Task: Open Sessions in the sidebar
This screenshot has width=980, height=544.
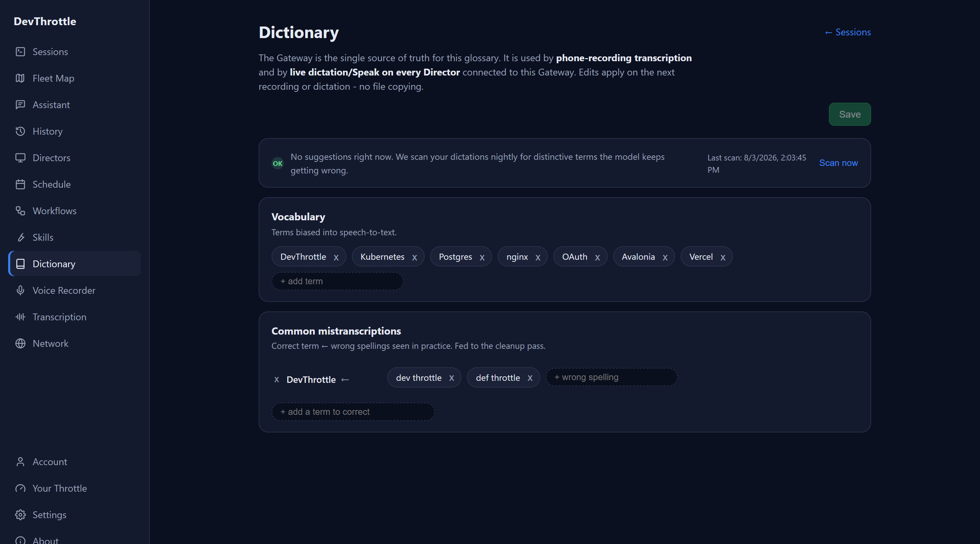Action: pos(75,52)
